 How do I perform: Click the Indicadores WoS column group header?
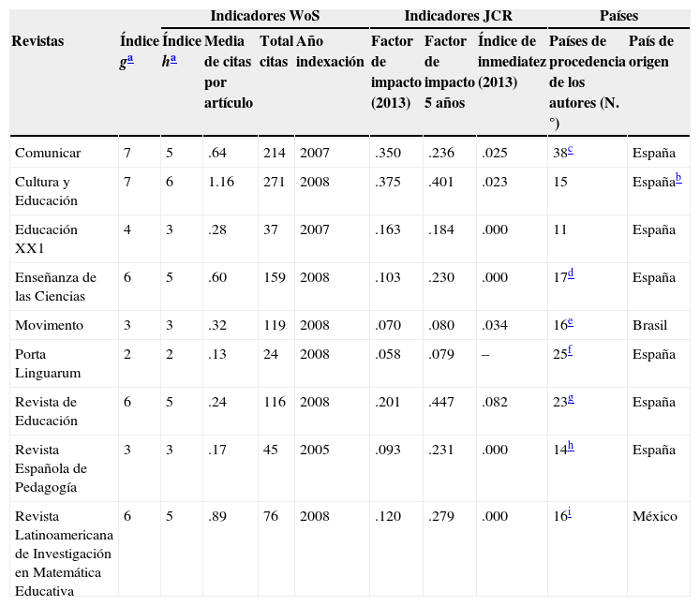(x=265, y=16)
